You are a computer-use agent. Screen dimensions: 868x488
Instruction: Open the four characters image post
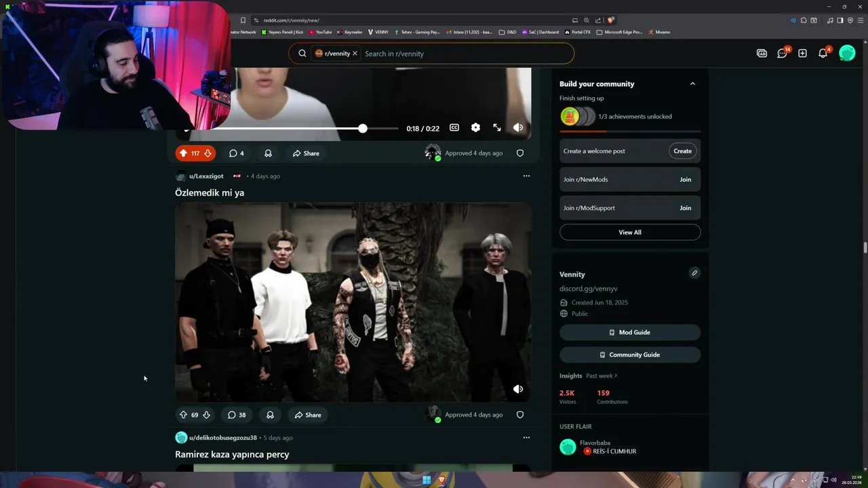[353, 302]
